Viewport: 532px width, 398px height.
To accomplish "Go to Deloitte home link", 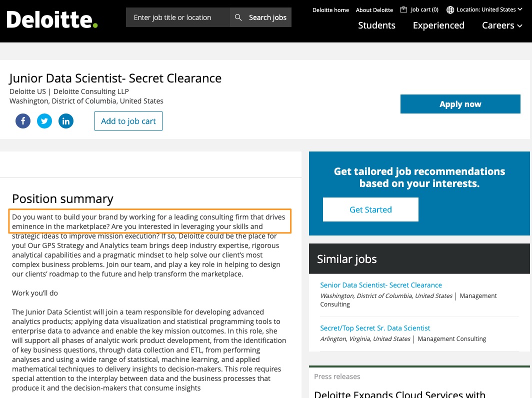I will 330,10.
